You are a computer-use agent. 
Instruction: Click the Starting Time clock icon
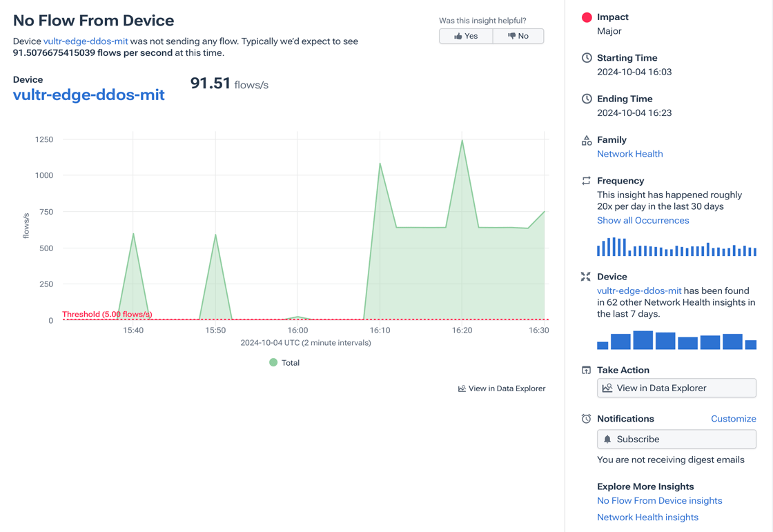pos(587,58)
